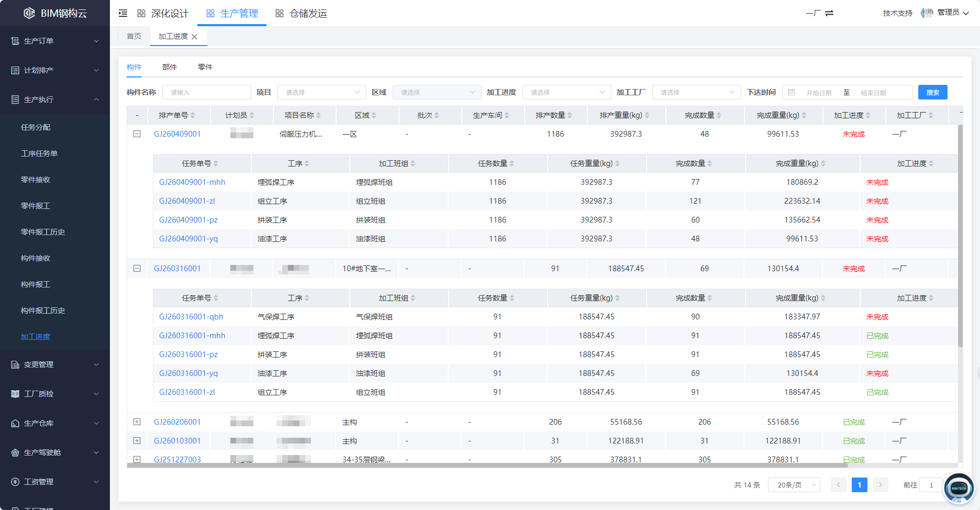Open the 加工进度 filter dropdown
980x510 pixels.
click(x=567, y=92)
